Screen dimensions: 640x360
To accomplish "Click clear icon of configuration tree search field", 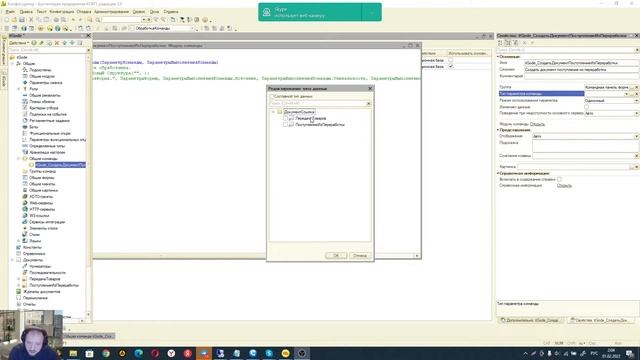I will [89, 50].
